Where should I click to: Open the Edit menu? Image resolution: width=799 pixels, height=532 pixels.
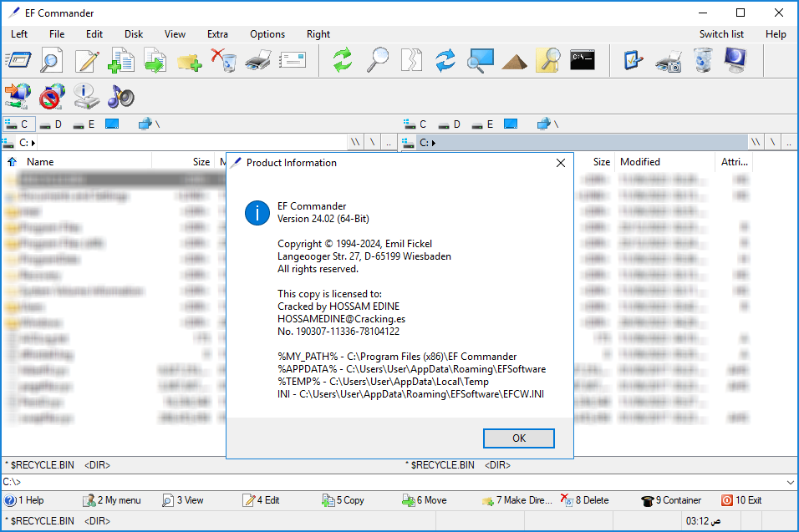click(x=94, y=34)
